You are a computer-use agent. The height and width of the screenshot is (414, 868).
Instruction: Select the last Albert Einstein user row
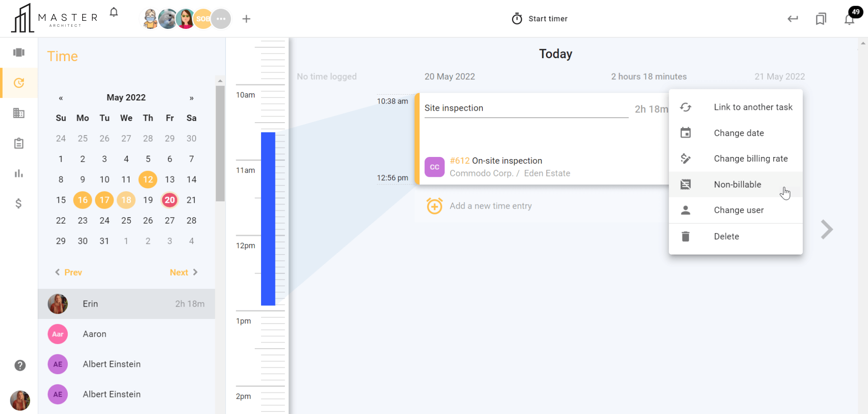click(126, 394)
